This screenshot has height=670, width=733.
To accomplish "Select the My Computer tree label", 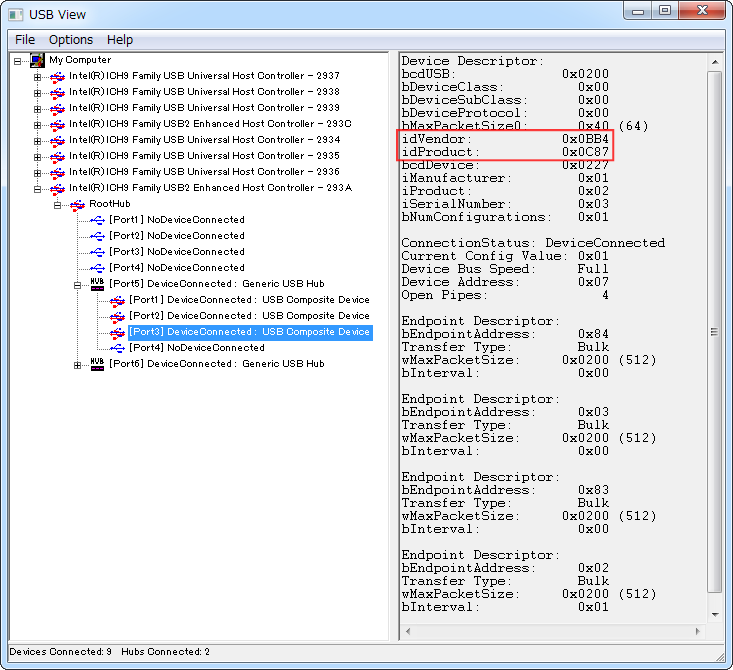I will [x=80, y=60].
